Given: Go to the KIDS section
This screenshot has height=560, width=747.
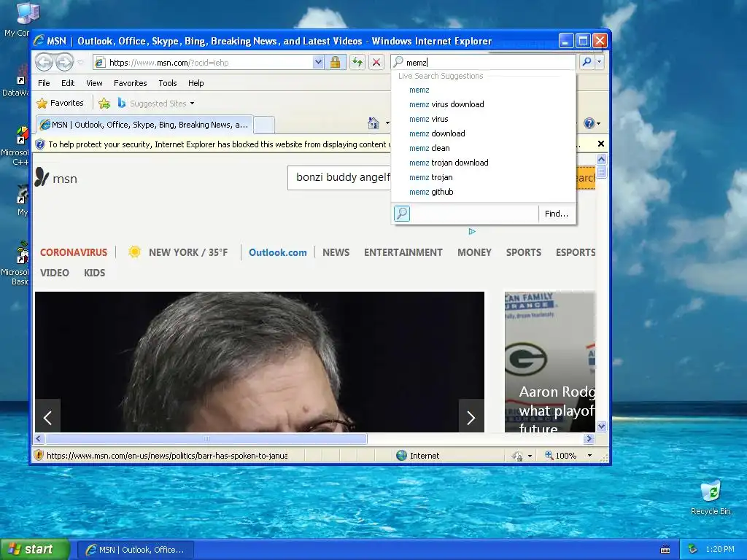Looking at the screenshot, I should (x=94, y=273).
